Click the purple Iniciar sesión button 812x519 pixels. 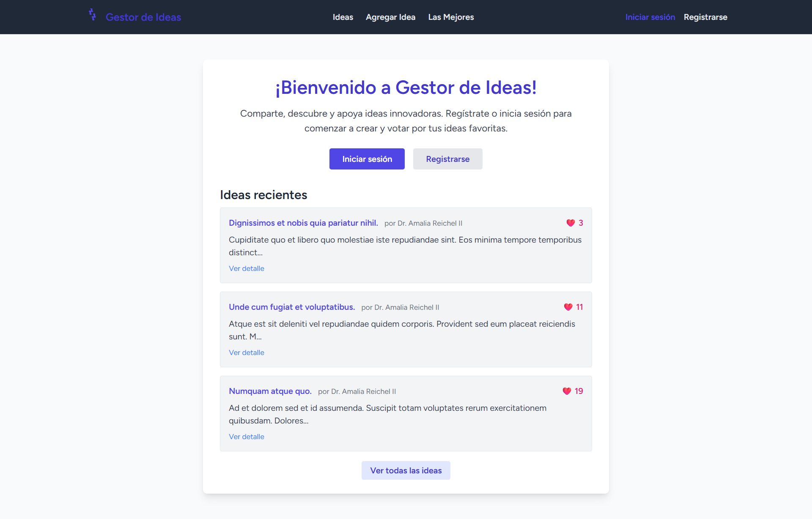367,159
